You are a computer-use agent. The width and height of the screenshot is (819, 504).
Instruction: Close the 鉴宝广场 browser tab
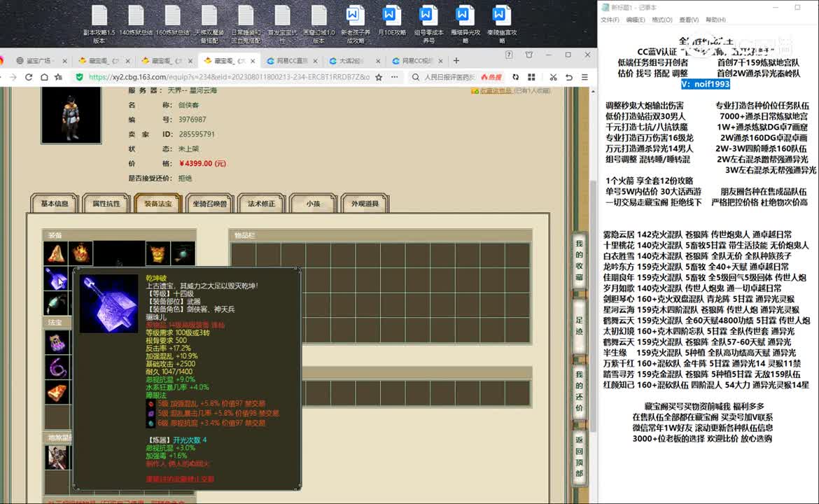pyautogui.click(x=64, y=61)
